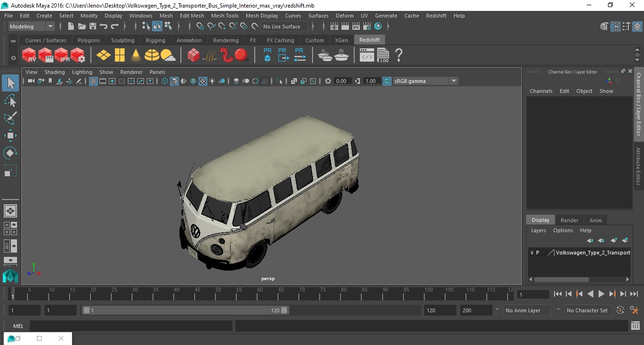Expand the No Character Set dropdown arrow

(558, 310)
